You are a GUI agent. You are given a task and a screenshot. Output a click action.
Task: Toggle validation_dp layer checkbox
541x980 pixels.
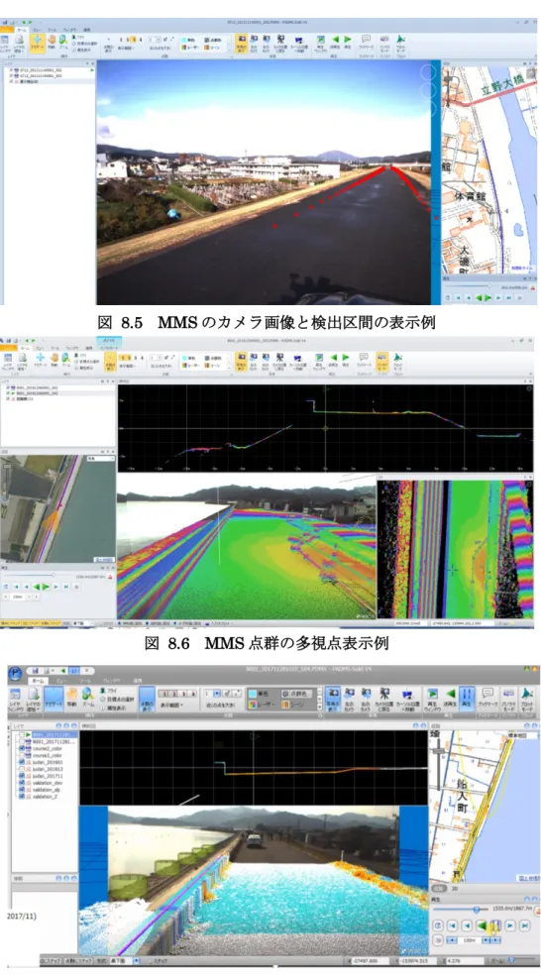(21, 790)
